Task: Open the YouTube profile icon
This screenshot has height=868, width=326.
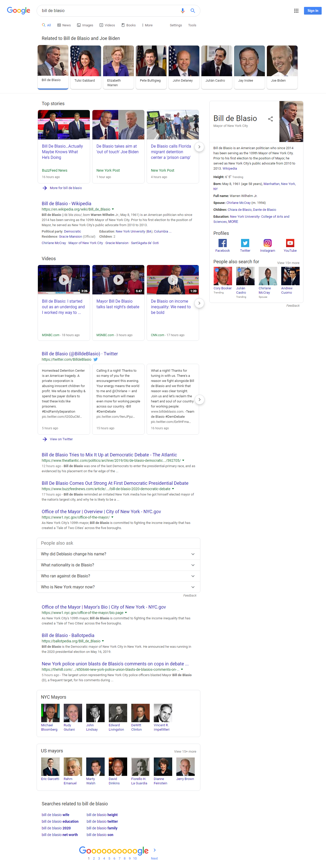Action: click(290, 243)
